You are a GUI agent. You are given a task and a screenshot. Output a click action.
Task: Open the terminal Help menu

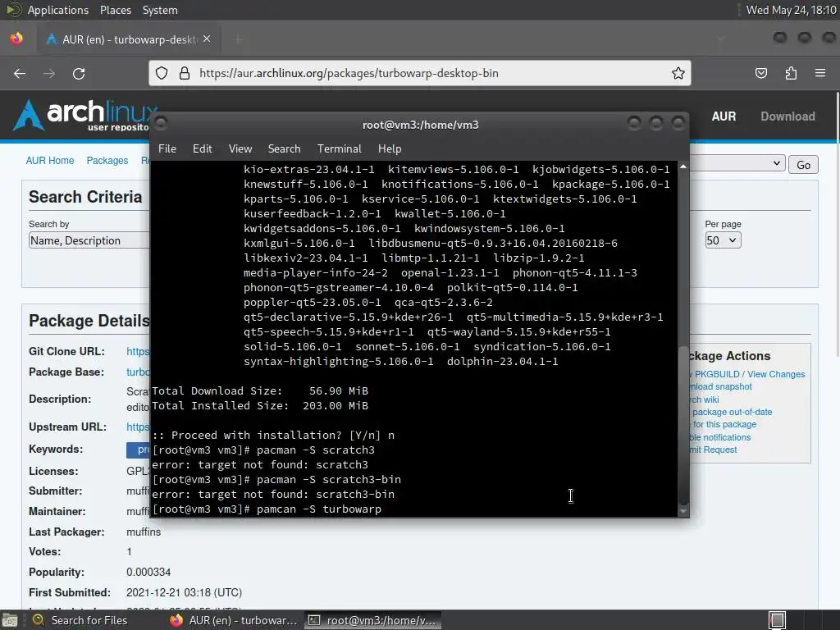click(x=390, y=149)
